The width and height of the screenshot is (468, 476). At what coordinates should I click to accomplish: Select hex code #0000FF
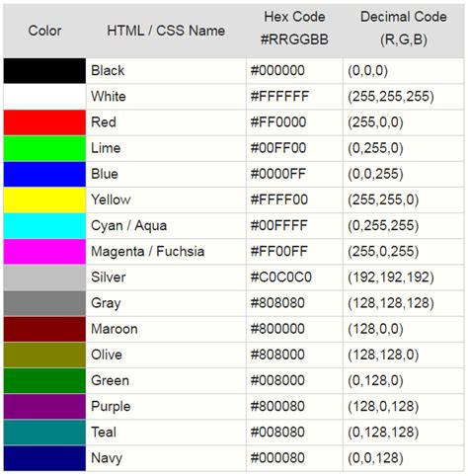278,174
